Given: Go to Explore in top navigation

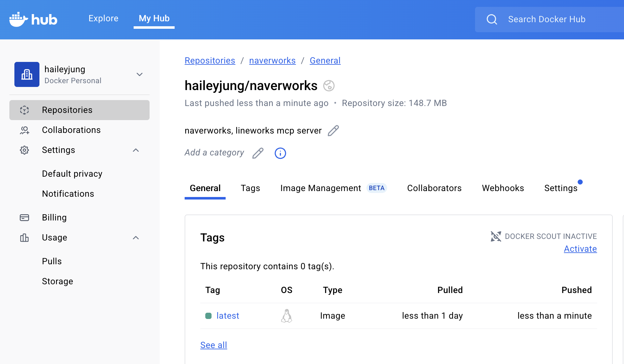Looking at the screenshot, I should (103, 18).
